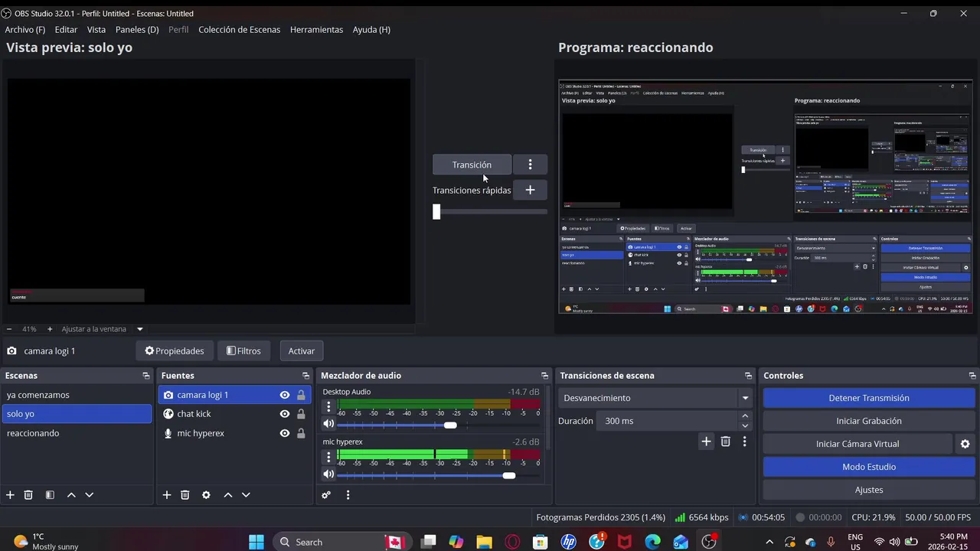980x551 pixels.
Task: Open scene filters icon in Escenas toolbar
Action: tap(50, 495)
